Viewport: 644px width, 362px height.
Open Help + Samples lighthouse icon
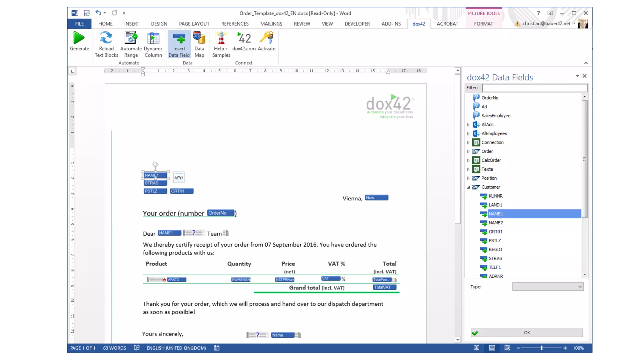click(x=221, y=38)
